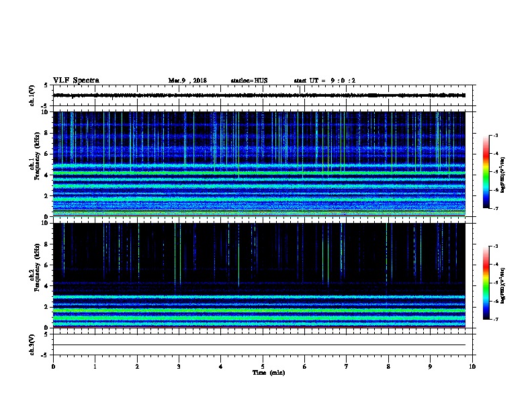The height and width of the screenshot is (411, 532).
Task: Click the ch.2 Frequency (kHz) axis label
Action: click(x=36, y=267)
